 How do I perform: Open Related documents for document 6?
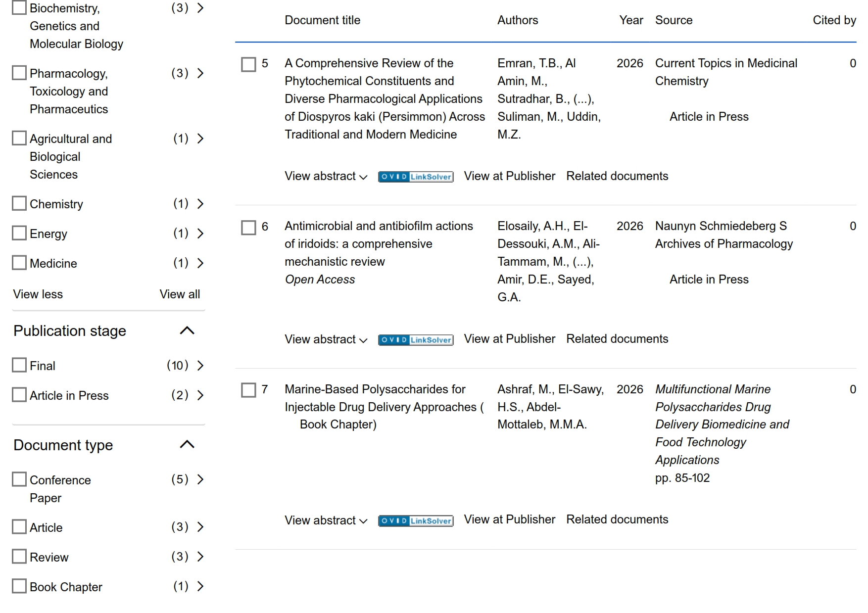617,339
